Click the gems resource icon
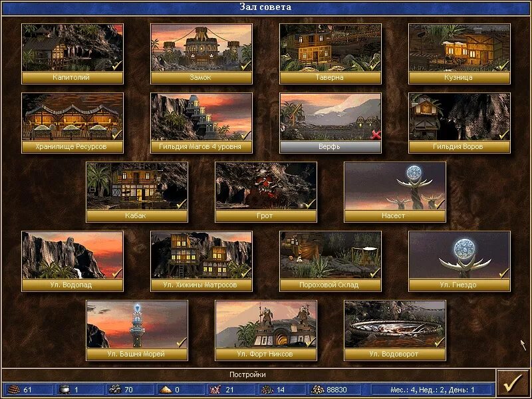The width and height of the screenshot is (532, 399). coord(266,392)
